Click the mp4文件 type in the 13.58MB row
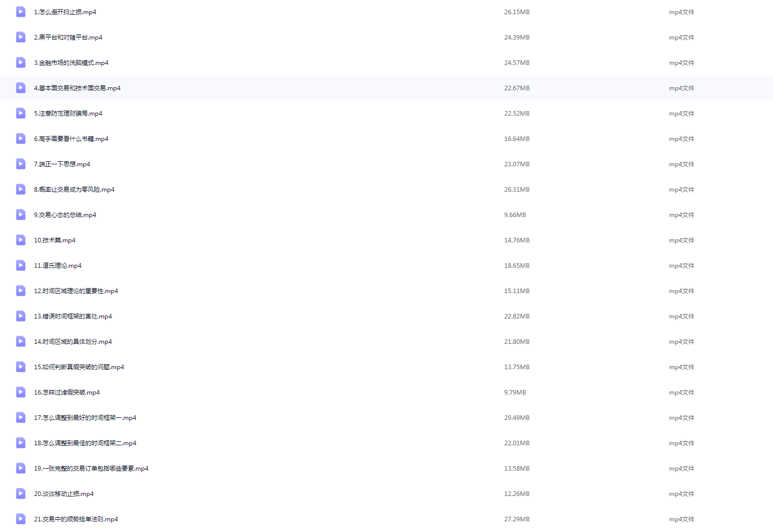 click(681, 469)
